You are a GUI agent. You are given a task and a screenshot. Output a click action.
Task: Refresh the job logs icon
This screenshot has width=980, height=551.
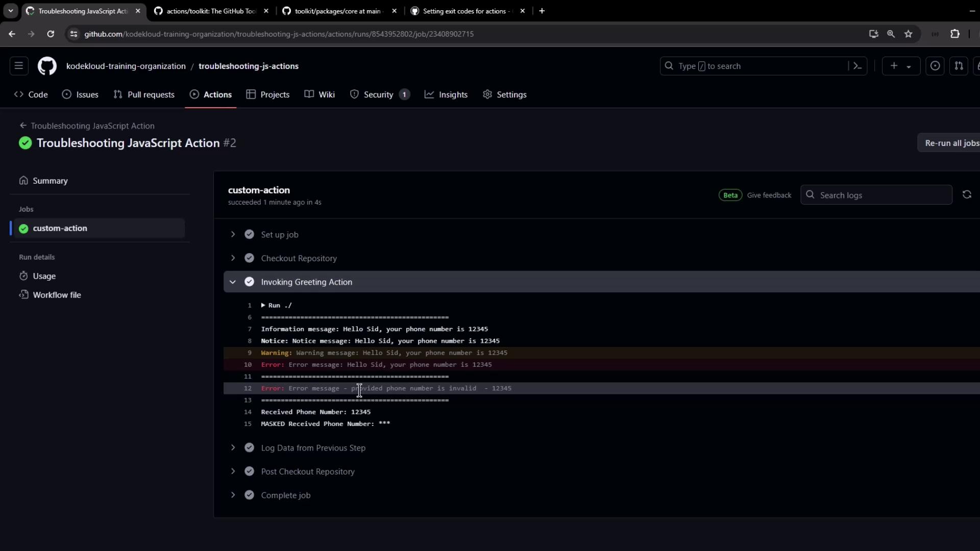coord(967,195)
